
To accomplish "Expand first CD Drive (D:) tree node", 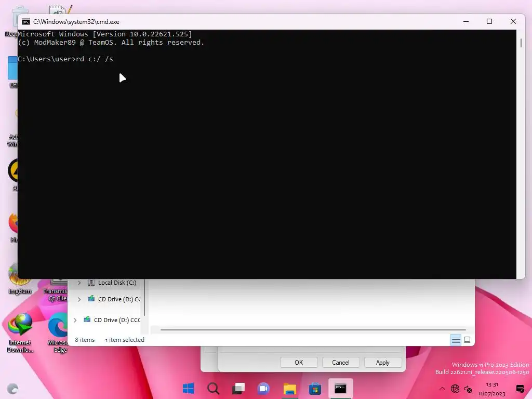I will coord(79,299).
